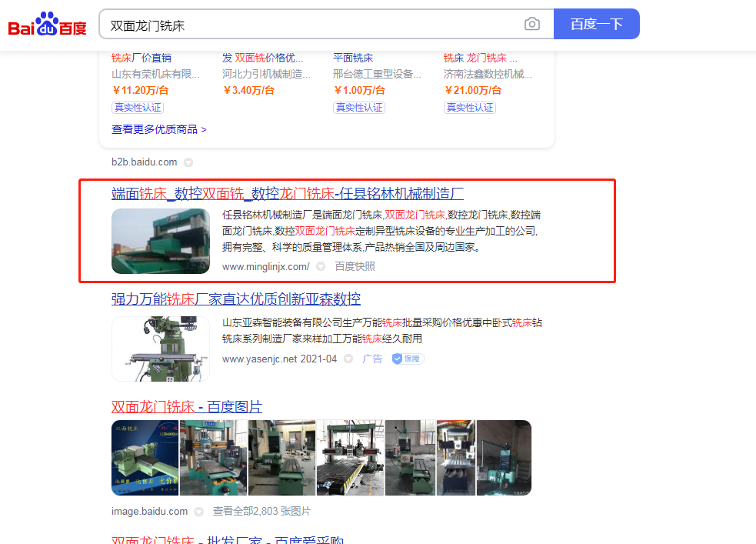Open 强力万能铣床厂家直达 result title
Viewport: 756px width, 544px height.
[236, 299]
